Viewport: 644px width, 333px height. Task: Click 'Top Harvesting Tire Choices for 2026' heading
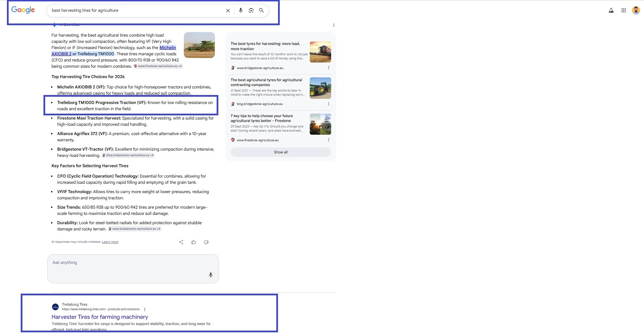point(88,77)
